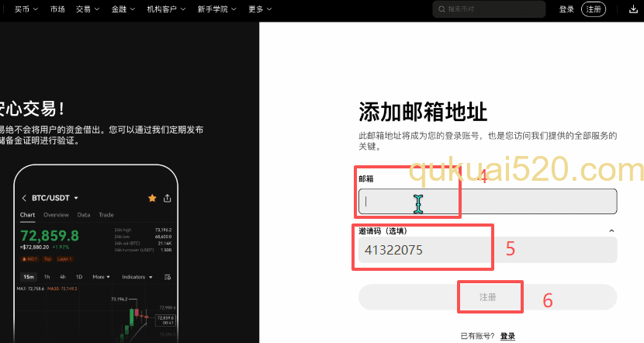Open the 交易 dropdown menu

pos(88,9)
